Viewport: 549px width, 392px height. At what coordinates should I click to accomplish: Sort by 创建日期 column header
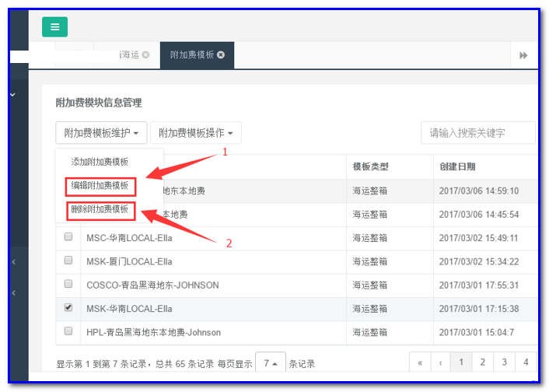(457, 166)
